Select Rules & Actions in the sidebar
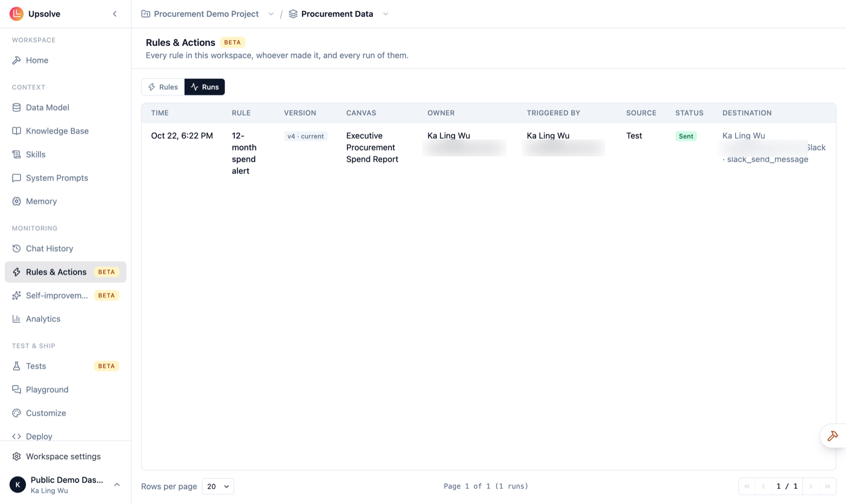Image resolution: width=846 pixels, height=504 pixels. (x=66, y=272)
